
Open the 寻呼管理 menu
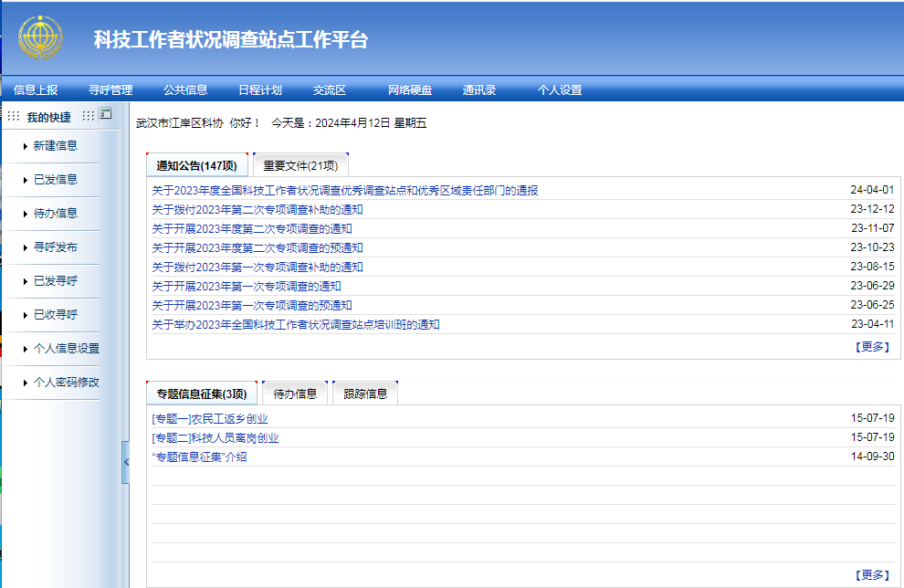[x=110, y=89]
